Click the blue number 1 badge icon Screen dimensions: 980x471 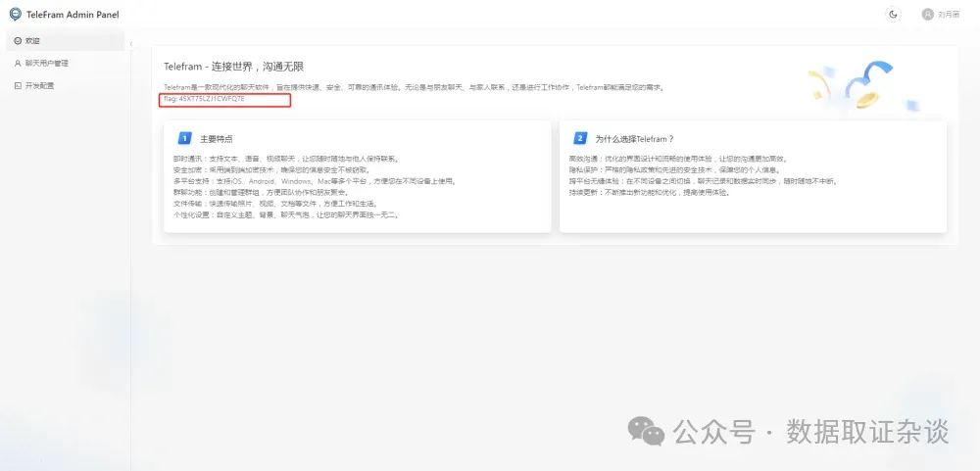184,138
